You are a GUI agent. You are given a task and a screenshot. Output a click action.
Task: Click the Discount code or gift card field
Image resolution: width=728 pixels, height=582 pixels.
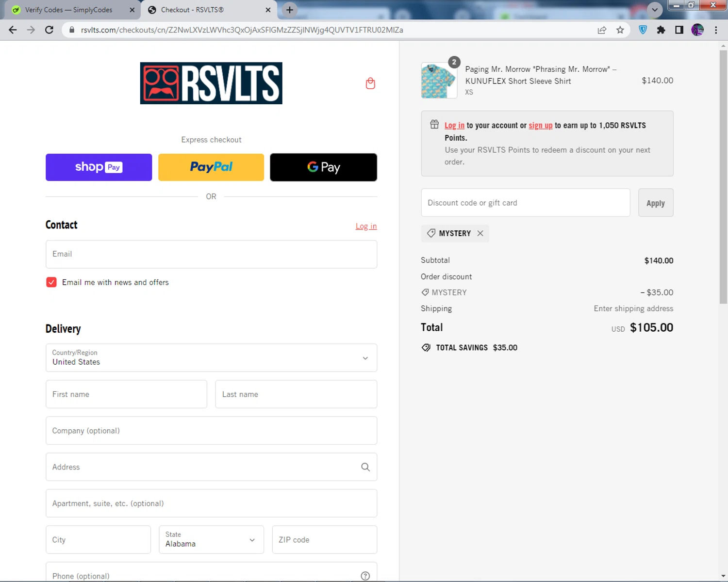526,203
